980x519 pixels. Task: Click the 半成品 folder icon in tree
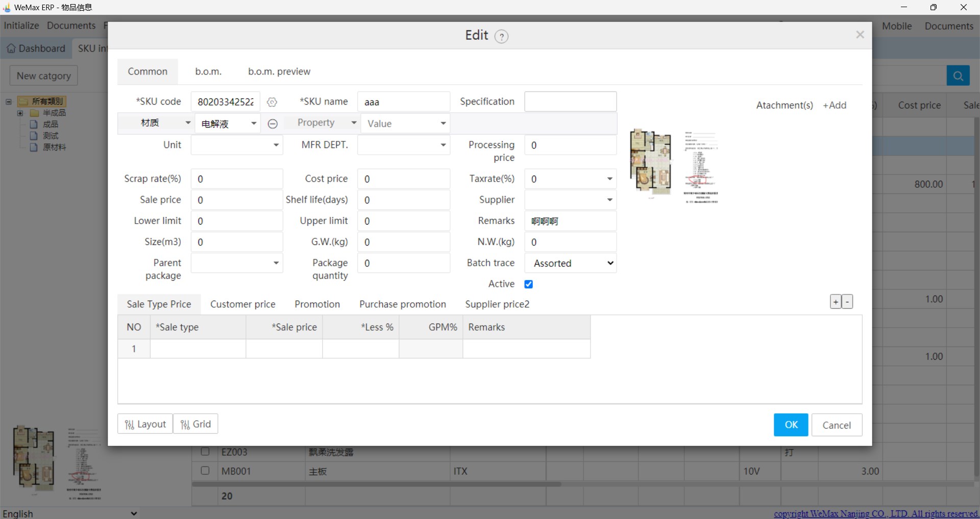click(35, 113)
